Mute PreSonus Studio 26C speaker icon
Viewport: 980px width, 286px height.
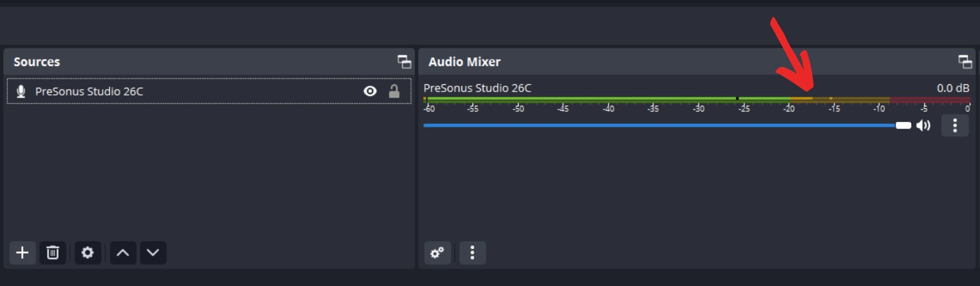(x=923, y=126)
